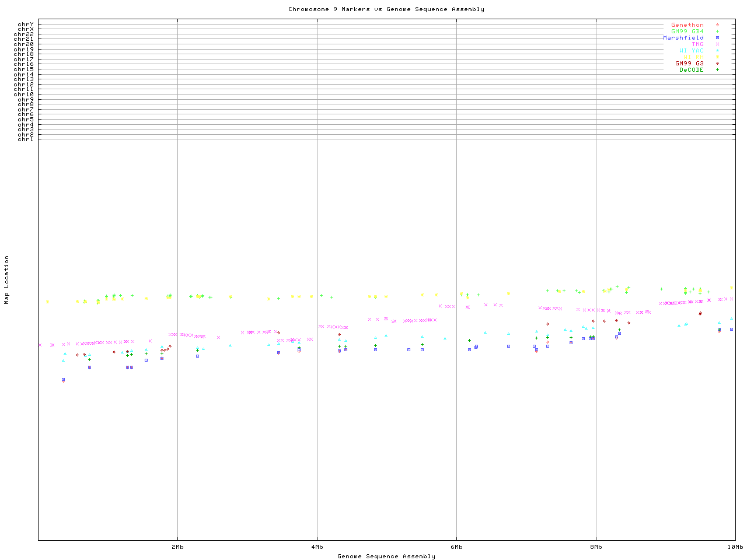Click the DeCODE plus symbol in legend

coord(717,70)
